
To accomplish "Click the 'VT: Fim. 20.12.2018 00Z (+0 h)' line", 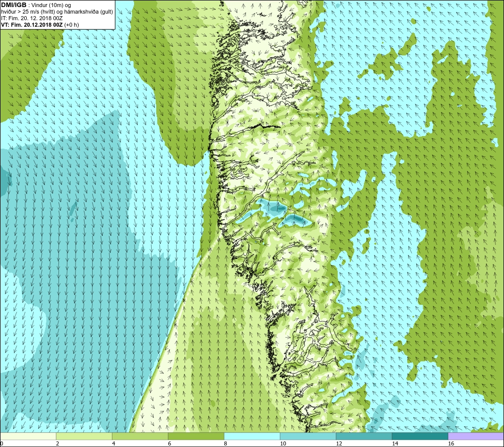I will pyautogui.click(x=40, y=25).
